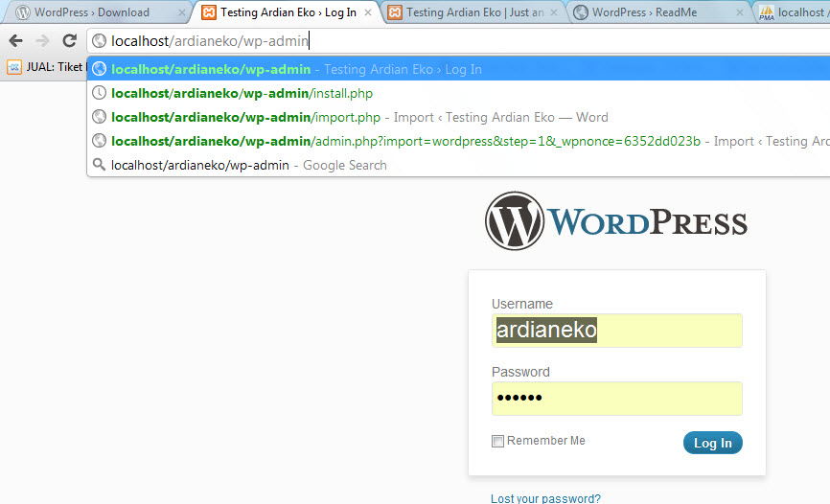The width and height of the screenshot is (830, 504).
Task: Click the Log In button
Action: [712, 443]
